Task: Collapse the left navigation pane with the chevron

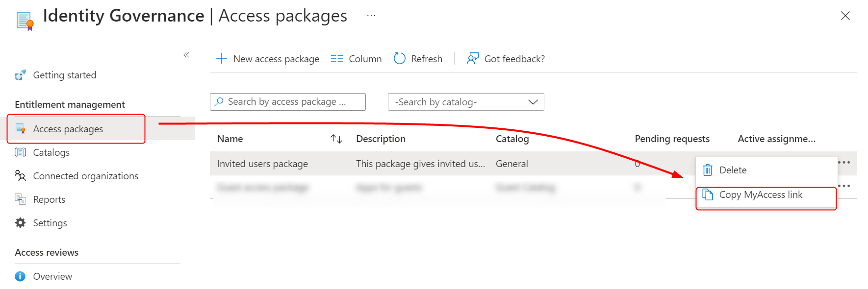Action: (x=186, y=55)
